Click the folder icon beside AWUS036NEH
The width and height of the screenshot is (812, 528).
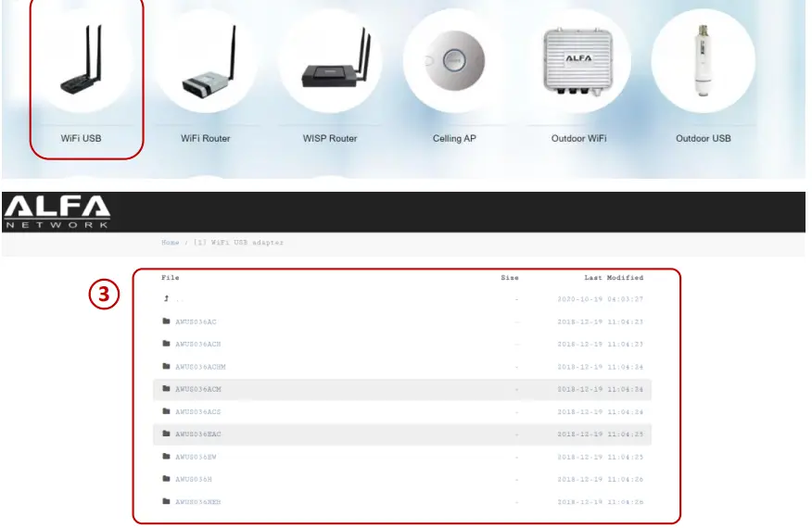[166, 501]
